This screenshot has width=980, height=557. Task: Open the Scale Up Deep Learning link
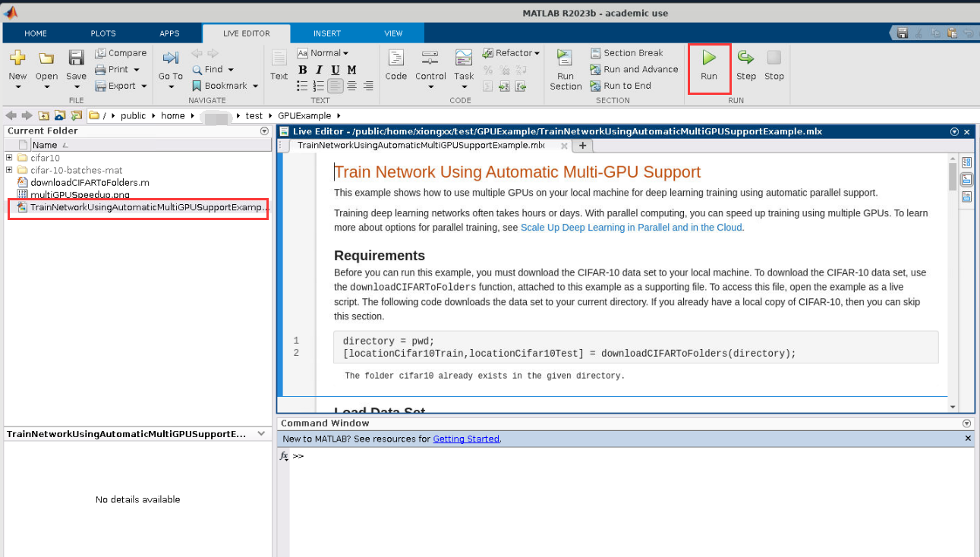point(632,228)
